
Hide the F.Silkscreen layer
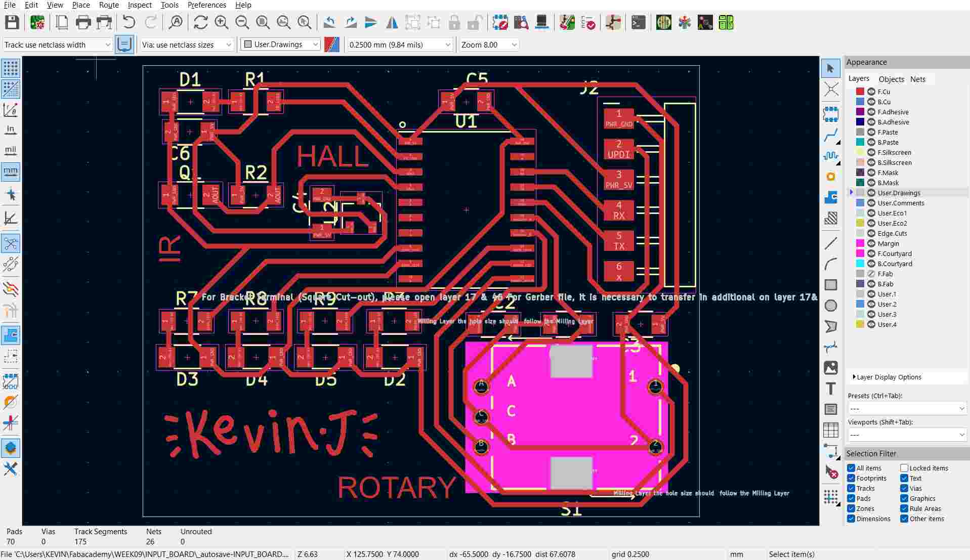click(871, 152)
